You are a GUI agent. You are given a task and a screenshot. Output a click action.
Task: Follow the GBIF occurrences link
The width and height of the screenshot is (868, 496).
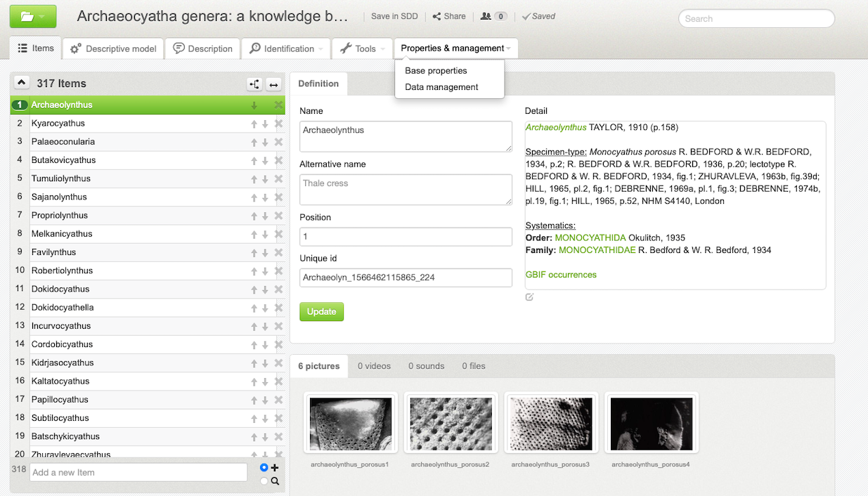click(561, 275)
